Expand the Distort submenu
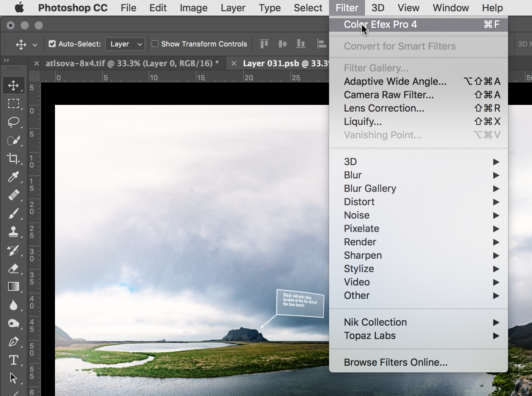Viewport: 532px width, 396px height. tap(419, 202)
